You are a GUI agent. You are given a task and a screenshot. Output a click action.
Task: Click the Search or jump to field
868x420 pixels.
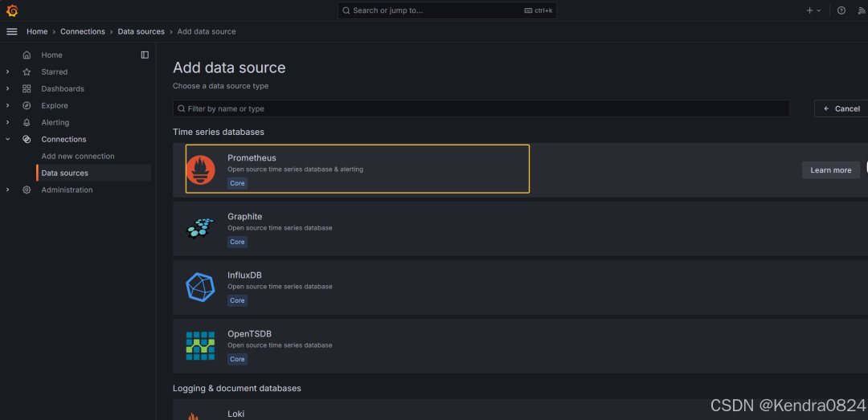[x=448, y=10]
